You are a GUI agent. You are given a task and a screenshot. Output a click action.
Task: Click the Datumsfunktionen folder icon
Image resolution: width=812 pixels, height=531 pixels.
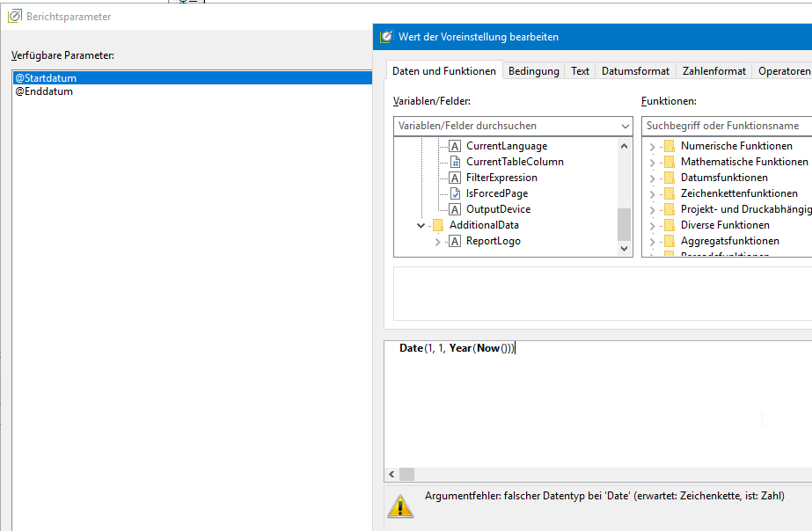point(669,178)
